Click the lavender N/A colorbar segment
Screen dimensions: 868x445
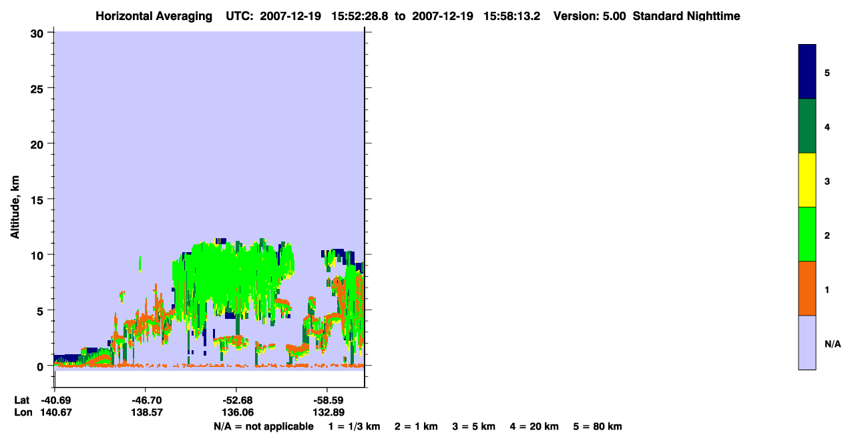807,342
